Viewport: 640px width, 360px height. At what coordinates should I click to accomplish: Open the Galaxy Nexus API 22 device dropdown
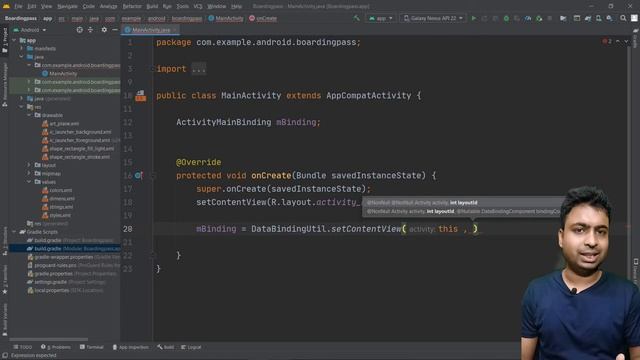pyautogui.click(x=433, y=18)
